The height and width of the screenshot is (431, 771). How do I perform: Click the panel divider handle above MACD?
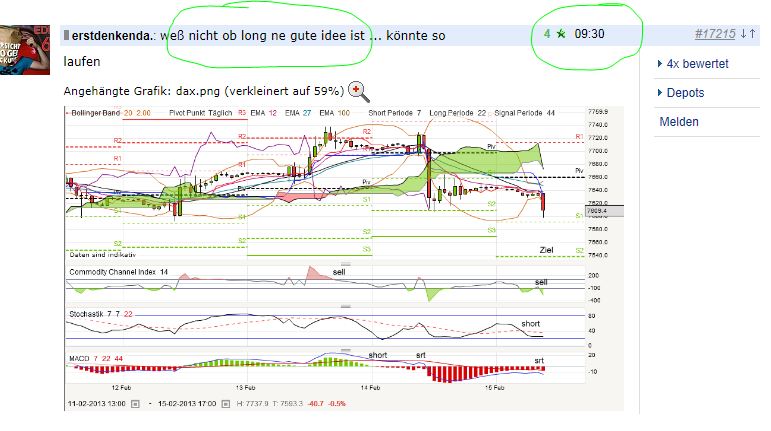click(x=346, y=350)
